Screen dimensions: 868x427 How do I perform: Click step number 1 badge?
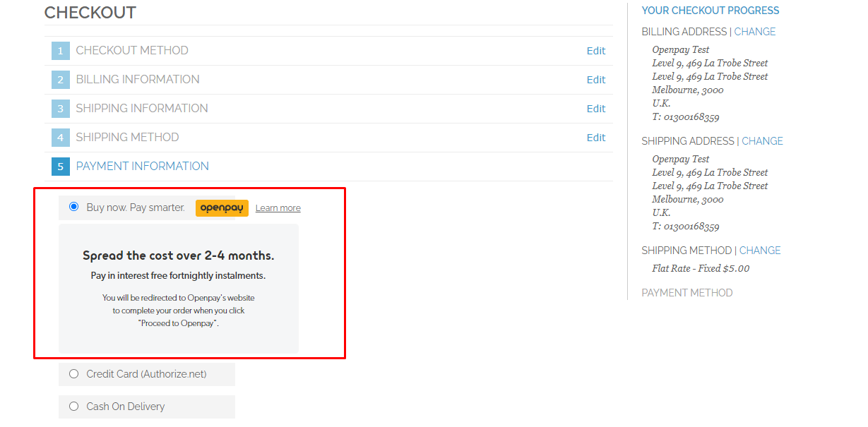pyautogui.click(x=61, y=51)
